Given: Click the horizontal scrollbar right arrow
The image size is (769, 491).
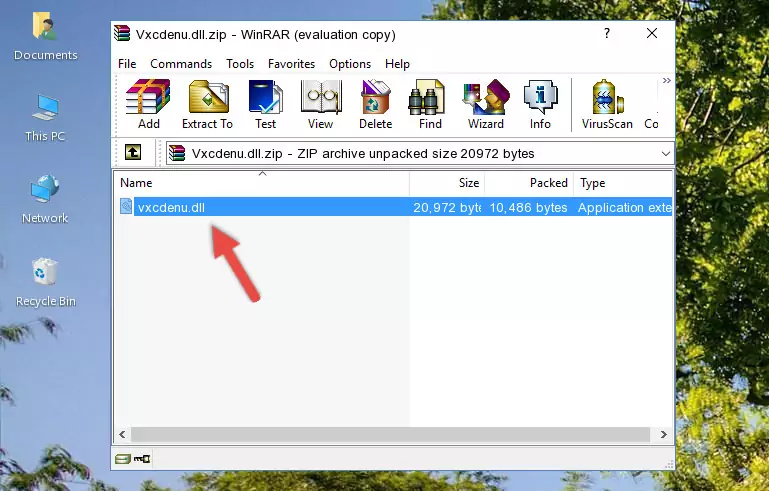Looking at the screenshot, I should (664, 434).
